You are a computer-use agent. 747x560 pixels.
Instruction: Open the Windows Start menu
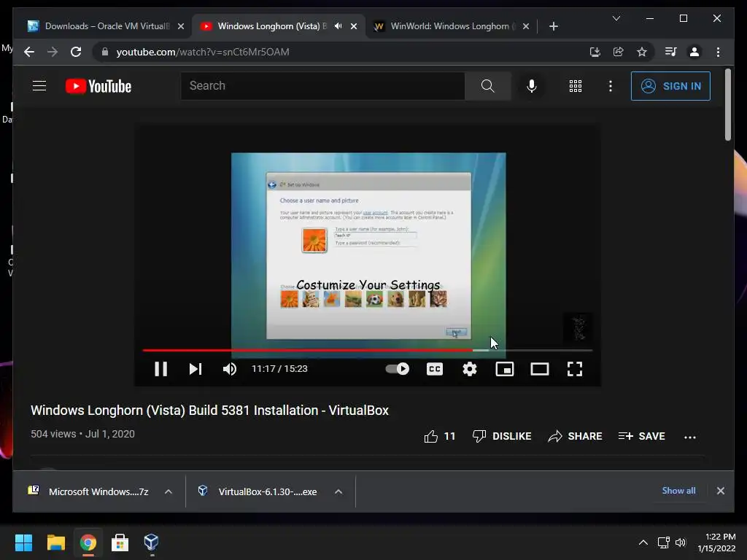23,542
